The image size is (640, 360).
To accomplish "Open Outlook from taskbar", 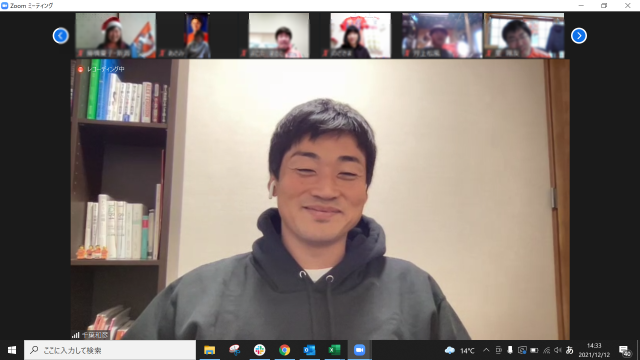I will tap(309, 350).
